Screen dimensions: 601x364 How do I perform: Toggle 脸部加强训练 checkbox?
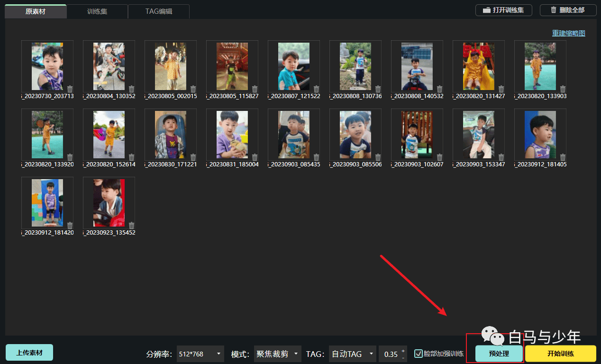point(418,354)
